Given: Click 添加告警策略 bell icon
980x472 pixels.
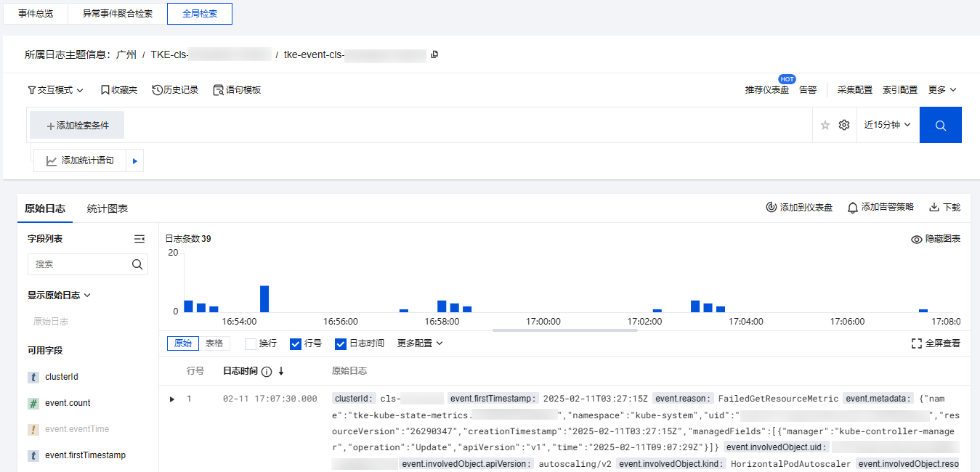Looking at the screenshot, I should (853, 208).
